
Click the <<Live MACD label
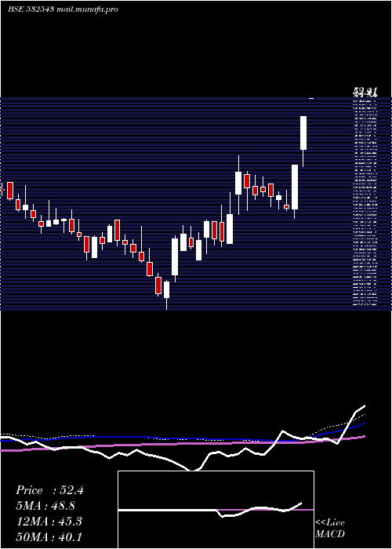(x=330, y=528)
